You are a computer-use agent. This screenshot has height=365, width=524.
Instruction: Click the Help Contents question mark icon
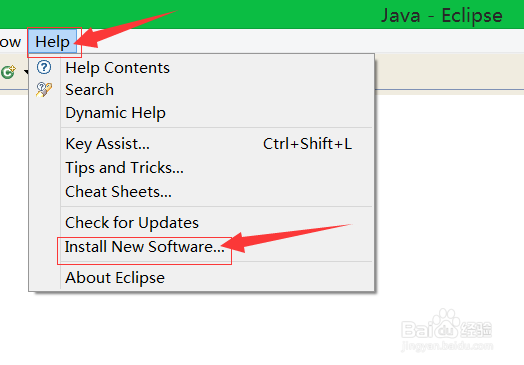(x=44, y=67)
